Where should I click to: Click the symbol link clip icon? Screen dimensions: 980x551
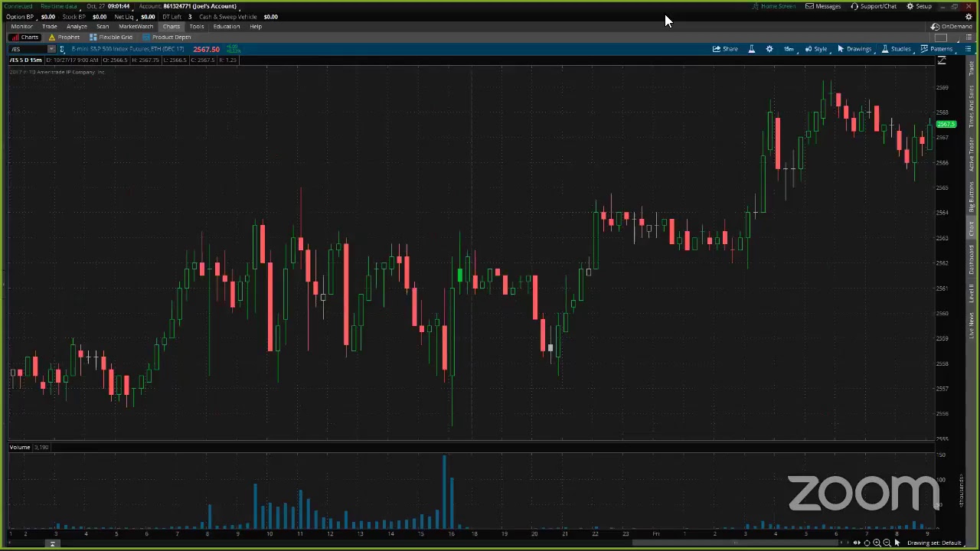62,49
